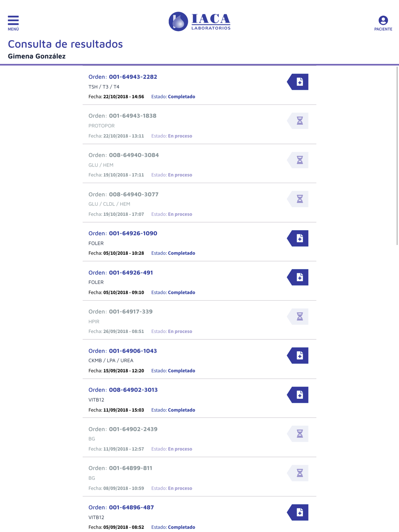Click the Completado status of FOLER order 001-64926-491
Viewport: 399px width, 532px height.
182,292
